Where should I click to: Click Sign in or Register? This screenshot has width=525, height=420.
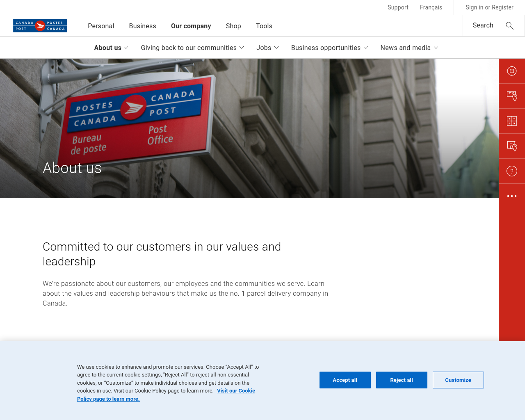[x=489, y=7]
